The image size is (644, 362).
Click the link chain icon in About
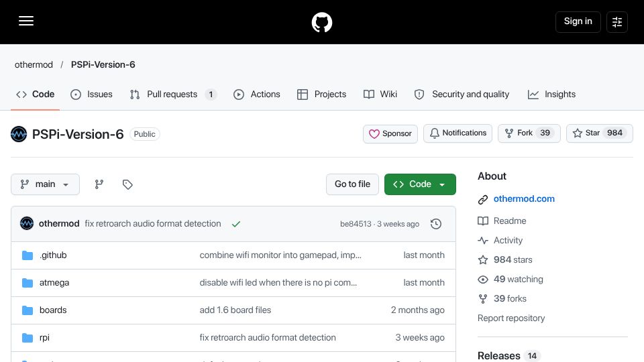click(x=483, y=200)
